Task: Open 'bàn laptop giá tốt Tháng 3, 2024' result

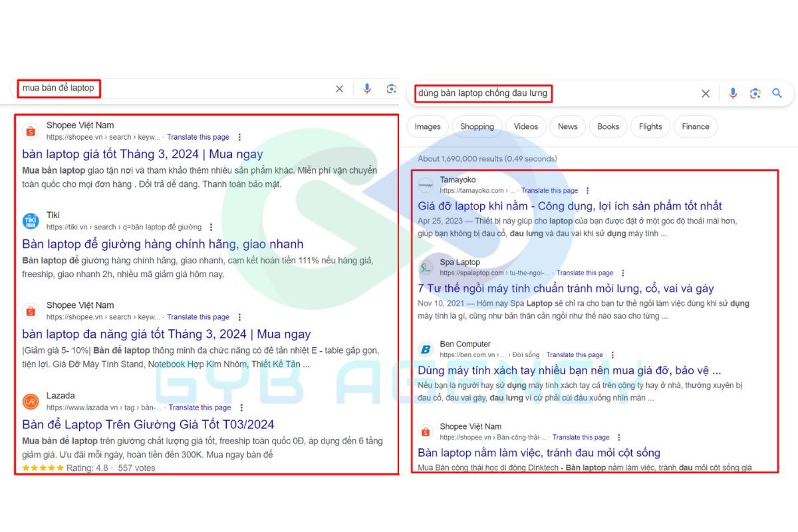Action: tap(142, 154)
